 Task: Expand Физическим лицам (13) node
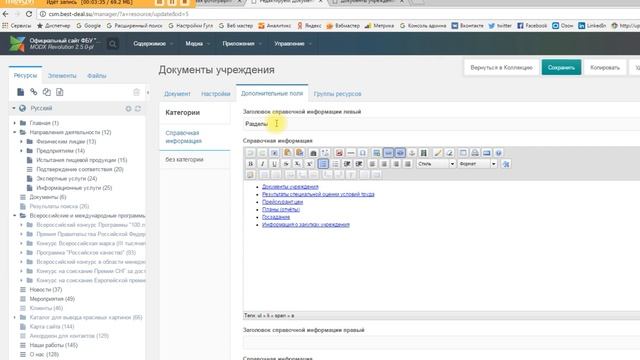pyautogui.click(x=22, y=142)
